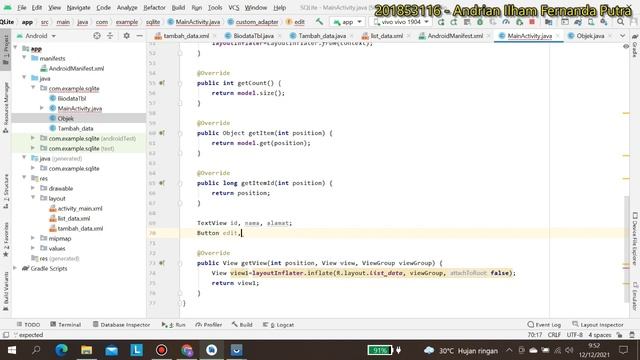Open the Mail app from the taskbar
640x360 pixels.
(x=111, y=350)
